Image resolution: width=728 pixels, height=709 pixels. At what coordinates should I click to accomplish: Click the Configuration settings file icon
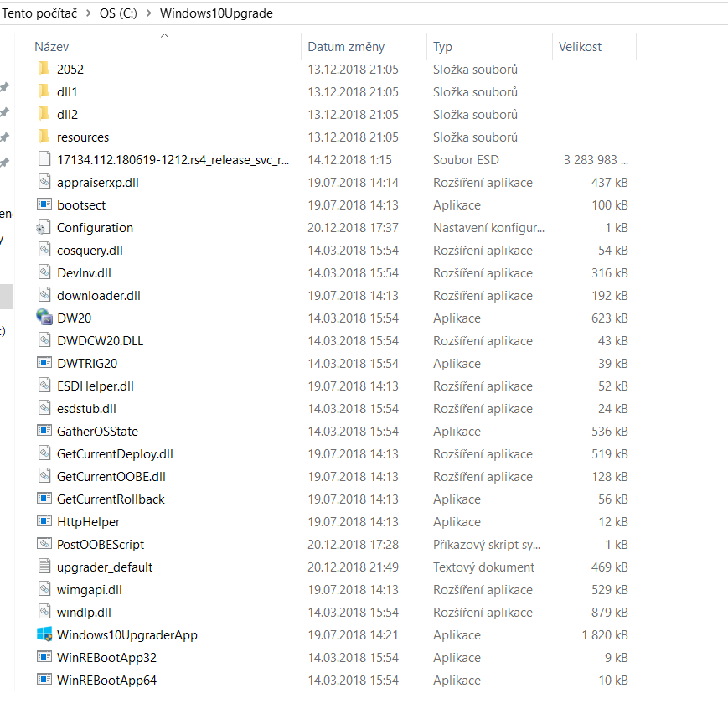44,227
